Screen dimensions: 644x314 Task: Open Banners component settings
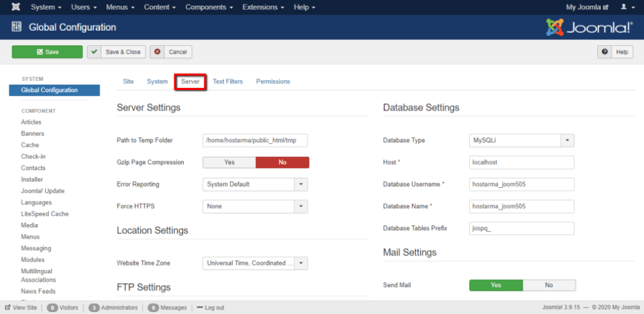click(x=33, y=134)
